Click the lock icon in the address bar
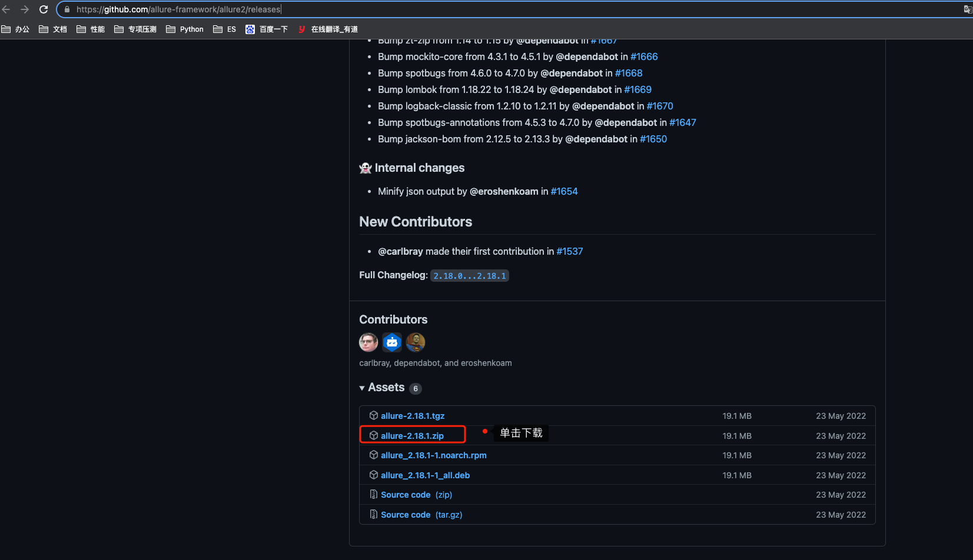 67,9
